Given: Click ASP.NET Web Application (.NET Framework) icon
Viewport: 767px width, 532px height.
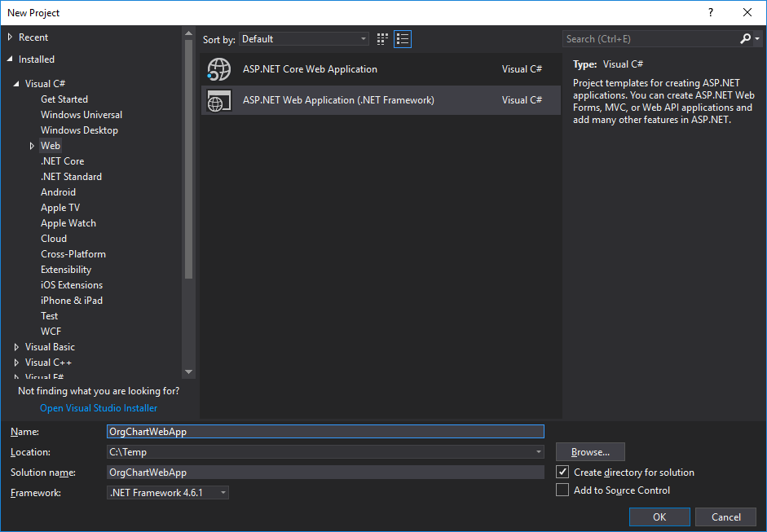Looking at the screenshot, I should 218,100.
